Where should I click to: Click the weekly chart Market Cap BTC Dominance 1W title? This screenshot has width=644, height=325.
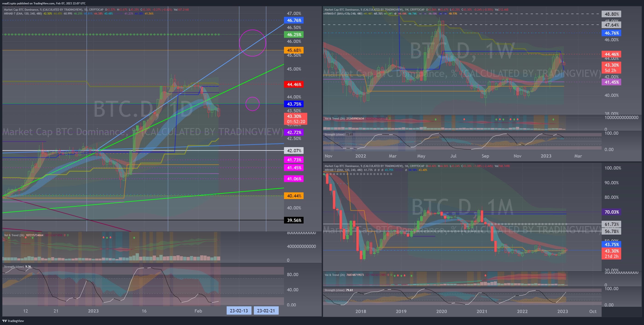pos(374,10)
